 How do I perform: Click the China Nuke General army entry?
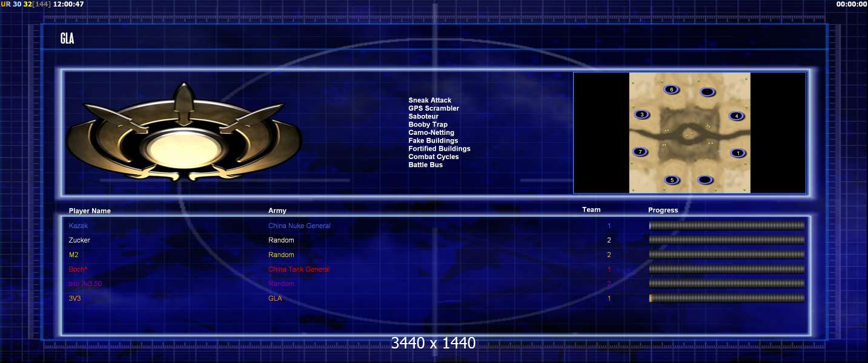pos(299,226)
